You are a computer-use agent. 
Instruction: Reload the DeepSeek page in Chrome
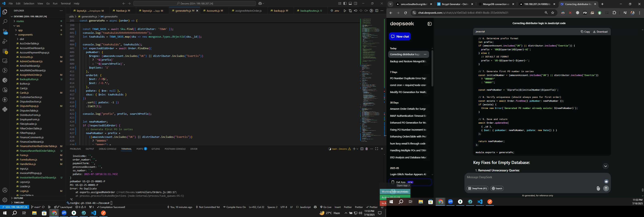(406, 13)
